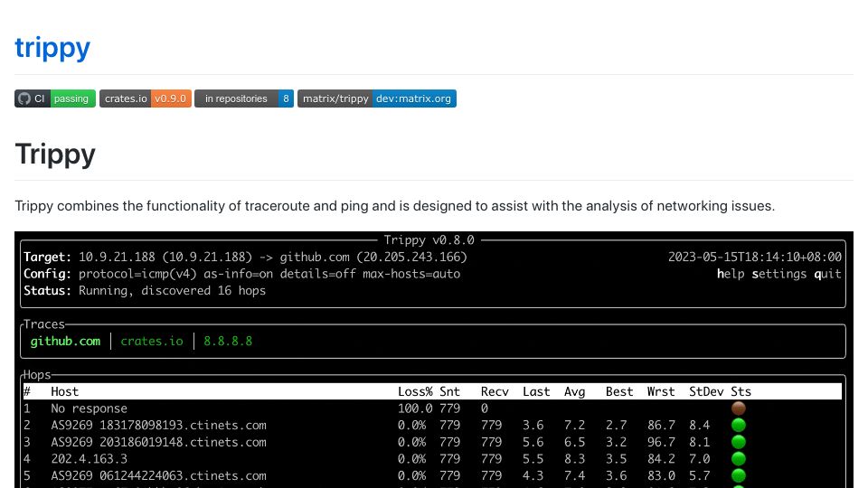This screenshot has width=868, height=488.
Task: Open the crates.io v0.9.0 badge
Action: (146, 99)
